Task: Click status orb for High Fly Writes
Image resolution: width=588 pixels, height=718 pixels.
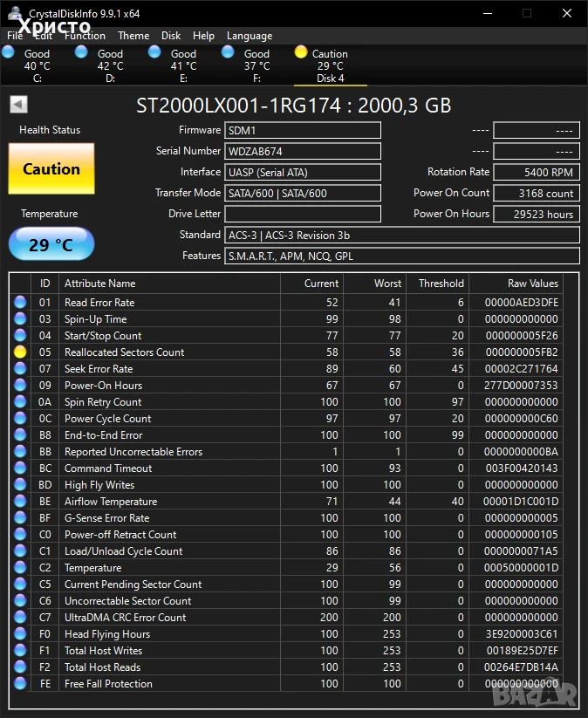Action: click(x=20, y=484)
